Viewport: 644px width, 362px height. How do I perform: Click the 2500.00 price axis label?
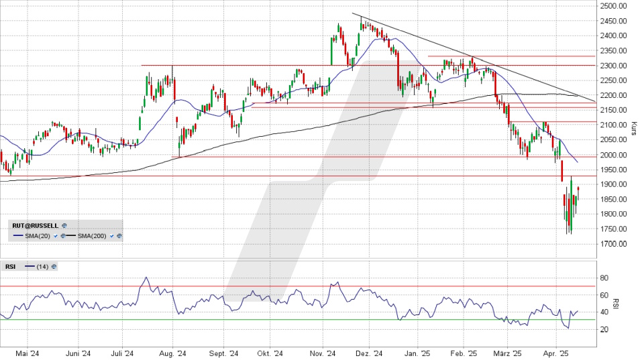(613, 6)
